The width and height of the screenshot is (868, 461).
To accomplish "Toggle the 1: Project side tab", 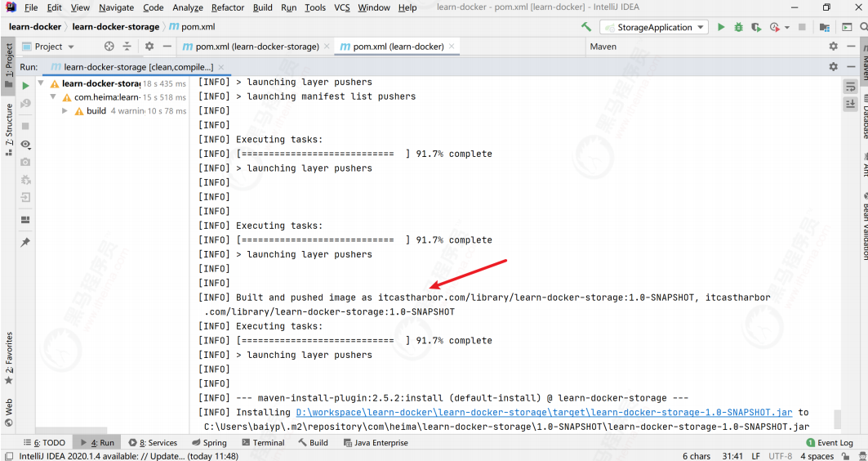I will point(8,65).
